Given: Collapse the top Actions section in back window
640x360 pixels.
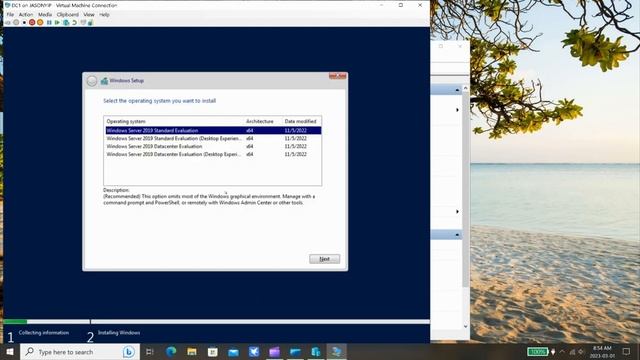Looking at the screenshot, I should (457, 90).
